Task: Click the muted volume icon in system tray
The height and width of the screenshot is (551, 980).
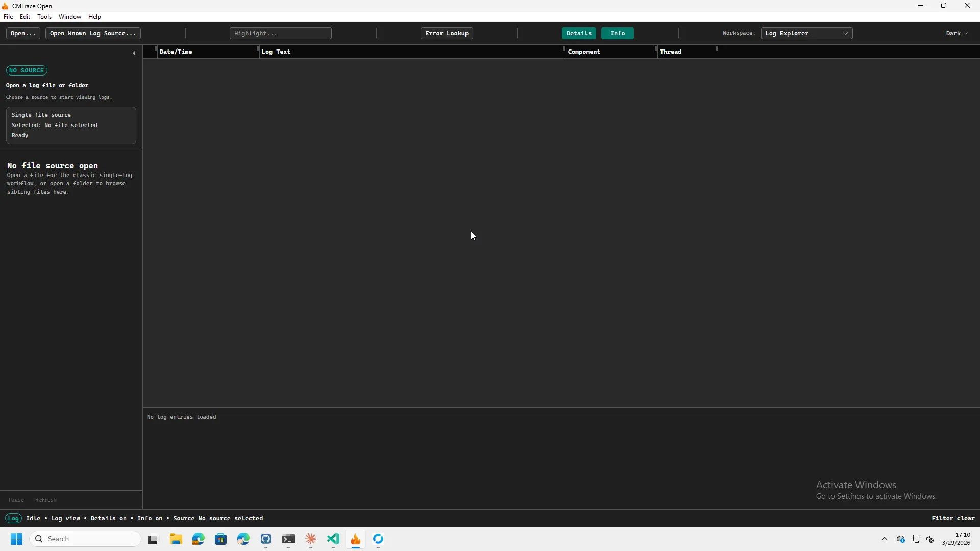Action: coord(930,540)
